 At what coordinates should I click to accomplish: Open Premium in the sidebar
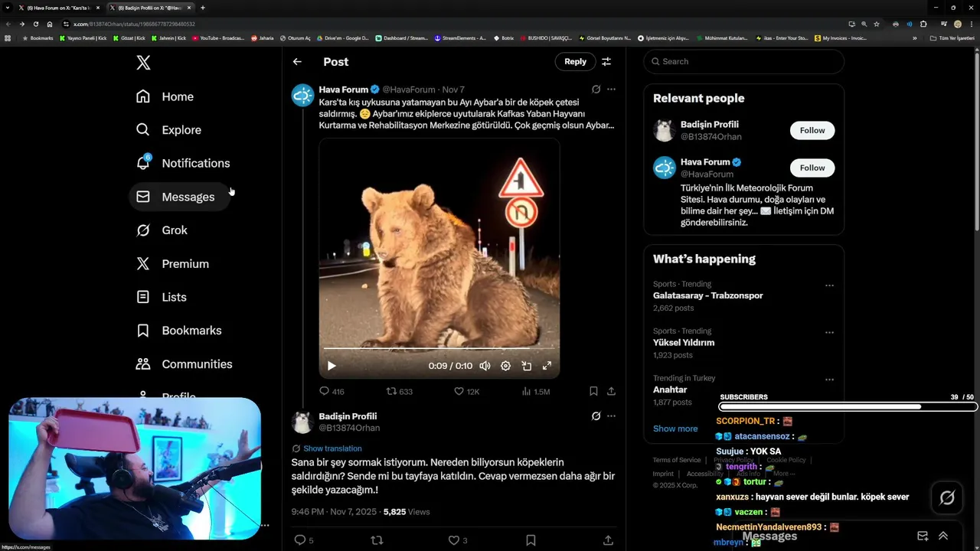coord(172,264)
